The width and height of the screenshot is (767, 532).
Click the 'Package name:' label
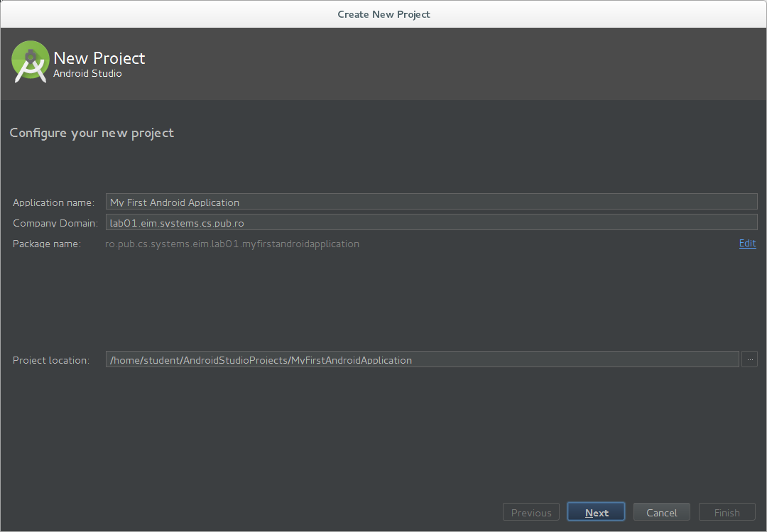(46, 244)
